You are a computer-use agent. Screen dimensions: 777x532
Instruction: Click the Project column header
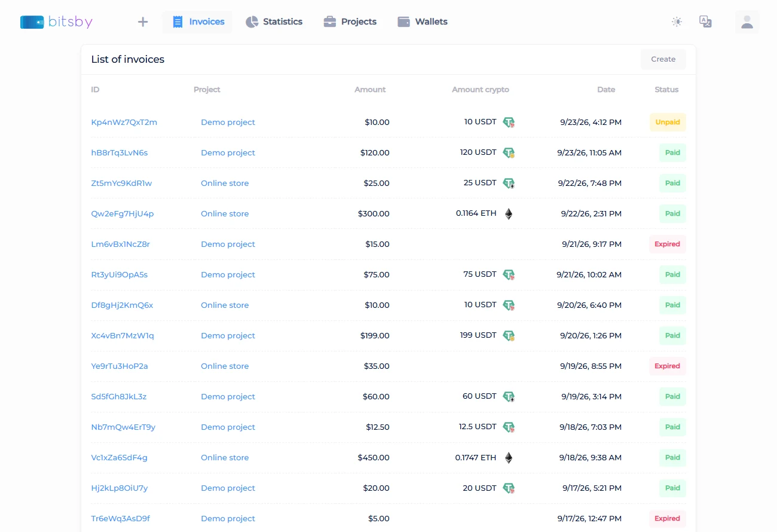point(207,90)
